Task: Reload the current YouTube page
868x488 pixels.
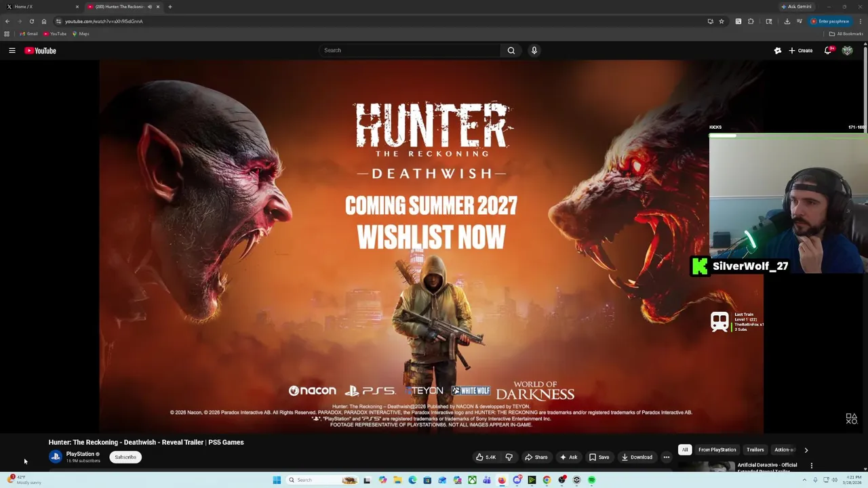Action: pyautogui.click(x=31, y=21)
